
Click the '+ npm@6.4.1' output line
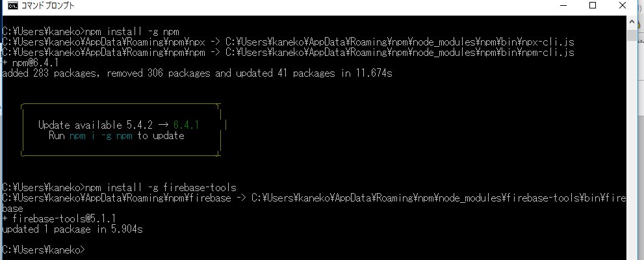coord(31,63)
